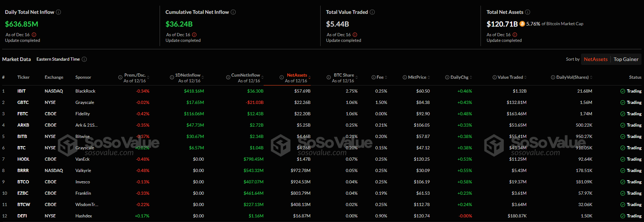Click the BTCW ticker cell

coord(24,205)
